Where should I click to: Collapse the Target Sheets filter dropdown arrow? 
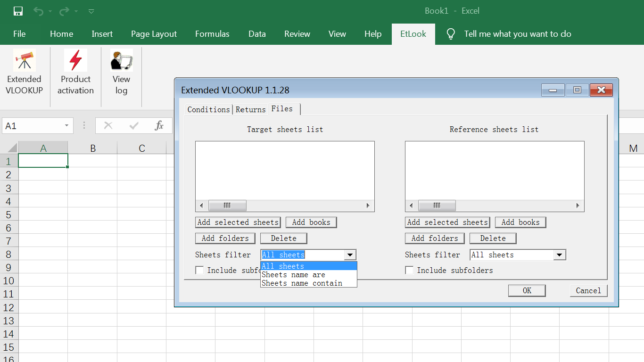350,255
